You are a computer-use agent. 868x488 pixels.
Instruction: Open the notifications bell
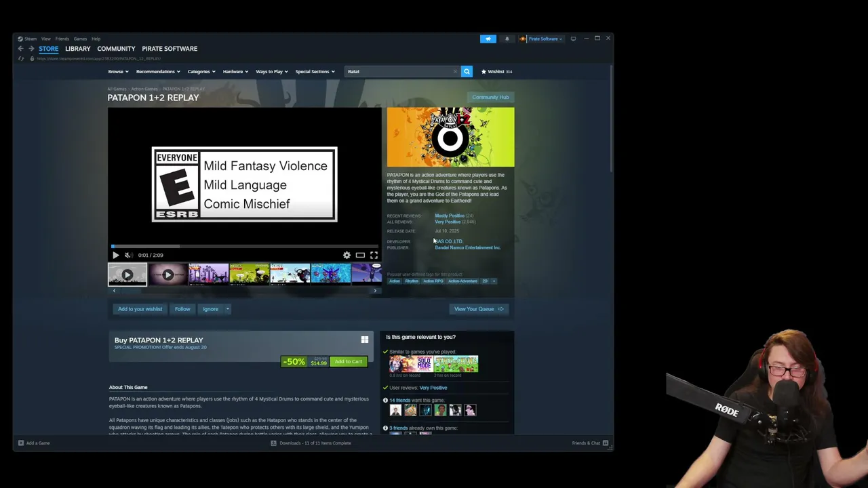[x=507, y=39]
